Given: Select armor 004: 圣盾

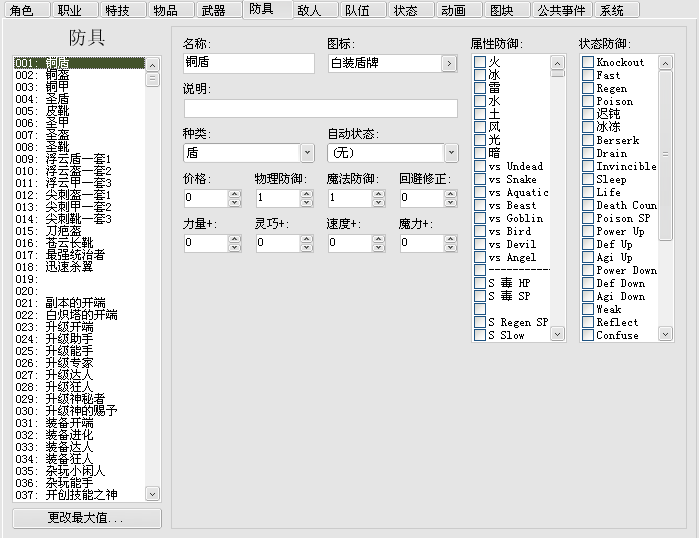Looking at the screenshot, I should coord(79,99).
